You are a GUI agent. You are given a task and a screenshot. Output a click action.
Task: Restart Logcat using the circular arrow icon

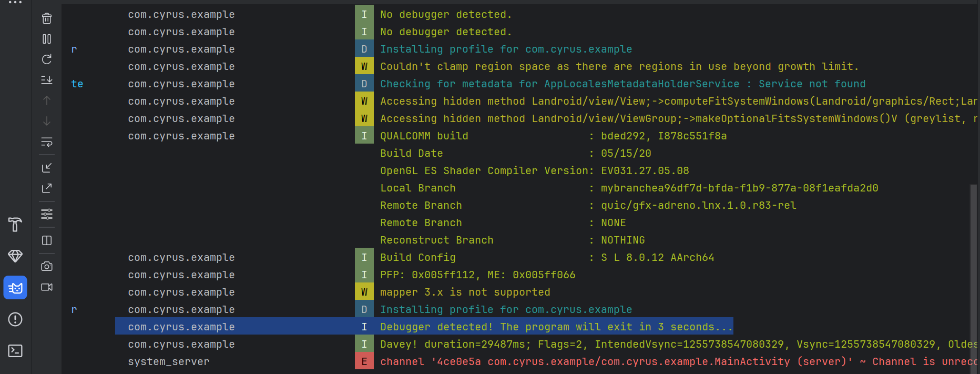point(47,59)
